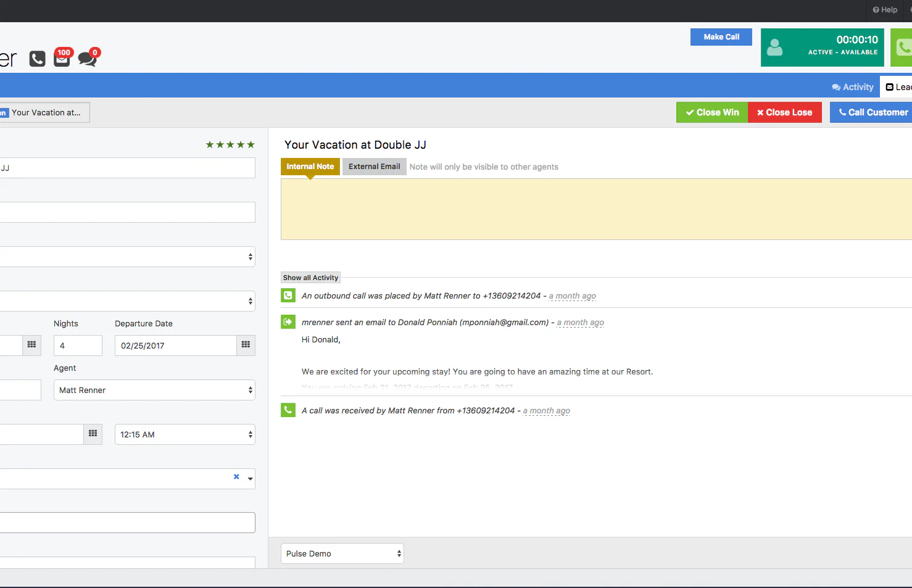Screen dimensions: 912x588
Task: Open the Pulse Demo dropdown
Action: point(342,553)
